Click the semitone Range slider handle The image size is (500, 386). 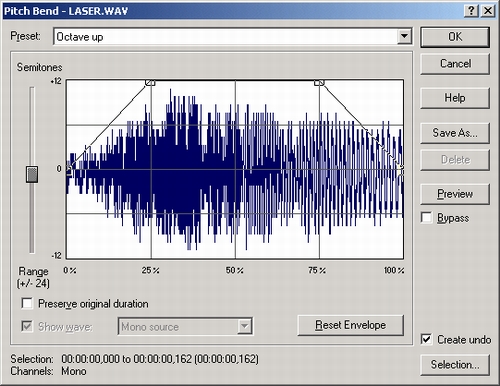[x=32, y=174]
